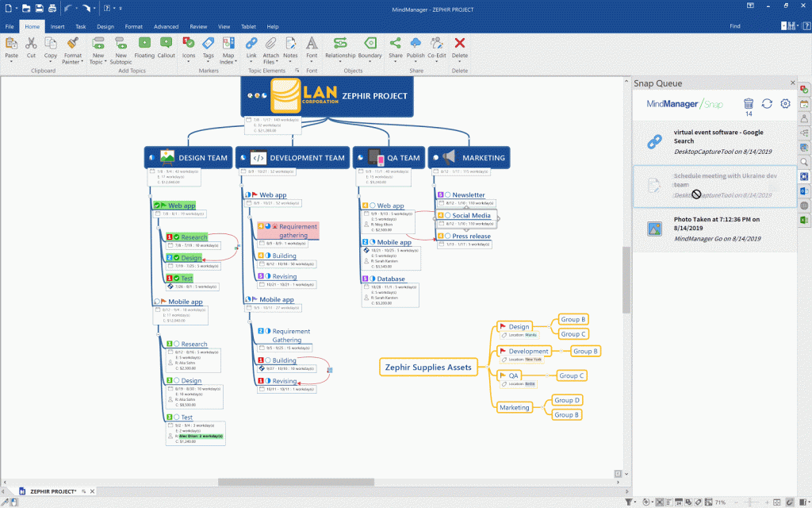The width and height of the screenshot is (812, 508).
Task: Expand the Delete dropdown menu
Action: point(459,62)
